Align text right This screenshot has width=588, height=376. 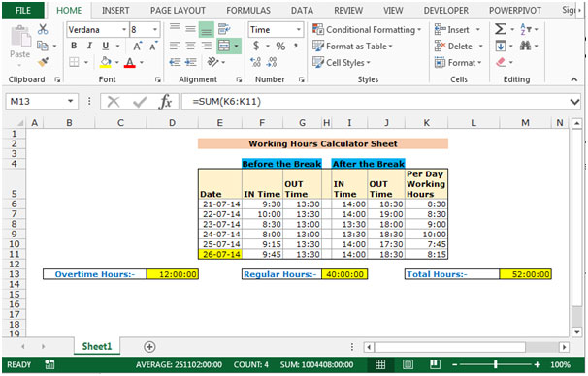click(x=207, y=46)
